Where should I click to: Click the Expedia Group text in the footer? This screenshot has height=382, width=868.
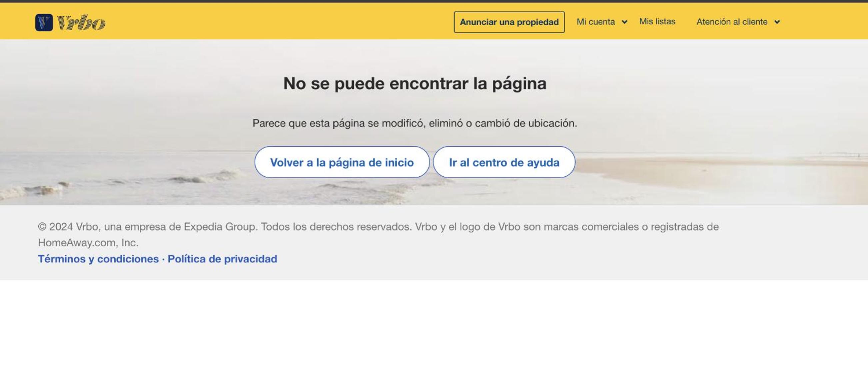click(x=220, y=227)
